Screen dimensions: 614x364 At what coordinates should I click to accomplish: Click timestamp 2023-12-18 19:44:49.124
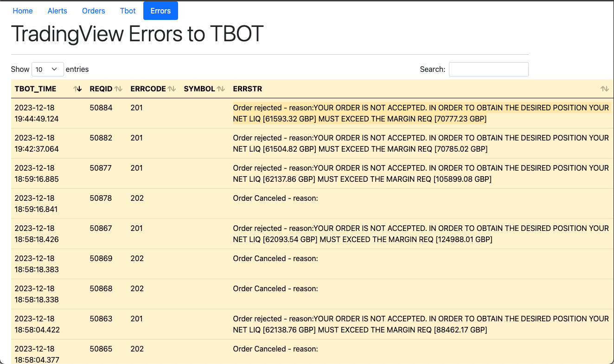point(37,113)
